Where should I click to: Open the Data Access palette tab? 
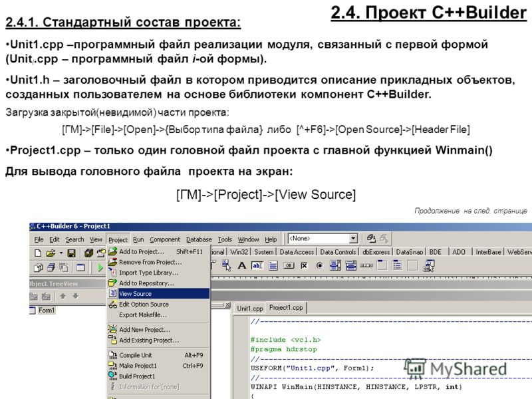coord(297,252)
